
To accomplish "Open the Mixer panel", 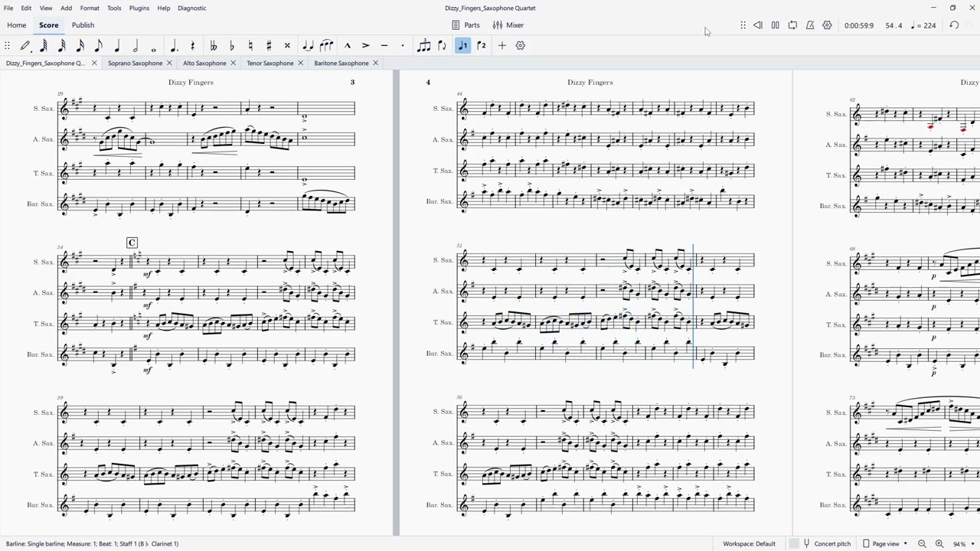I will tap(508, 25).
